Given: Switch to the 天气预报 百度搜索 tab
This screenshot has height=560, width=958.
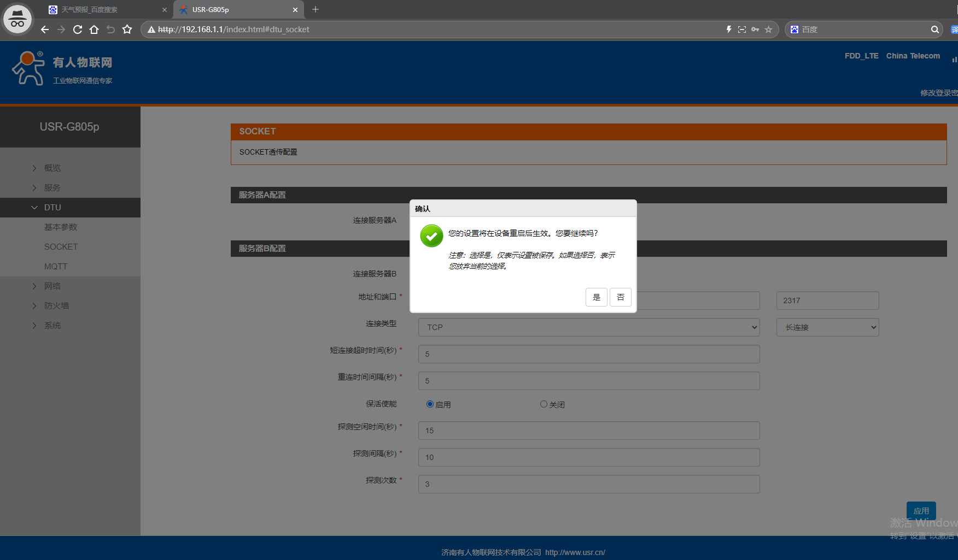Looking at the screenshot, I should coord(104,9).
